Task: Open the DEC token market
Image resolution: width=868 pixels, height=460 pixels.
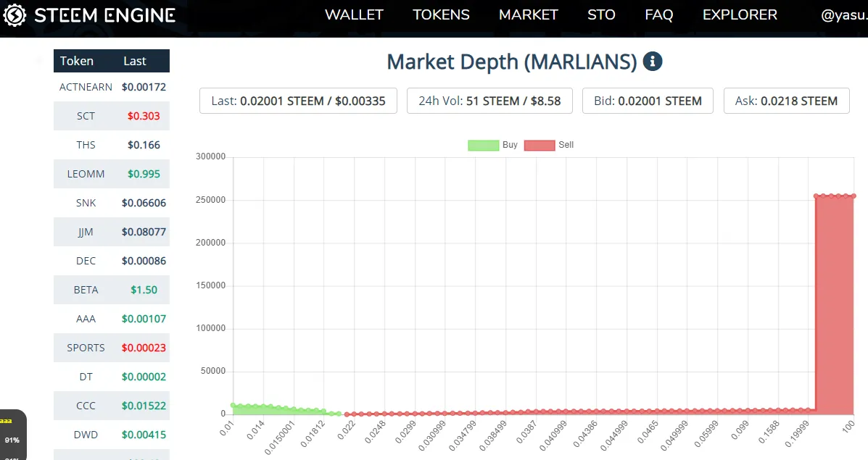Action: pyautogui.click(x=111, y=261)
